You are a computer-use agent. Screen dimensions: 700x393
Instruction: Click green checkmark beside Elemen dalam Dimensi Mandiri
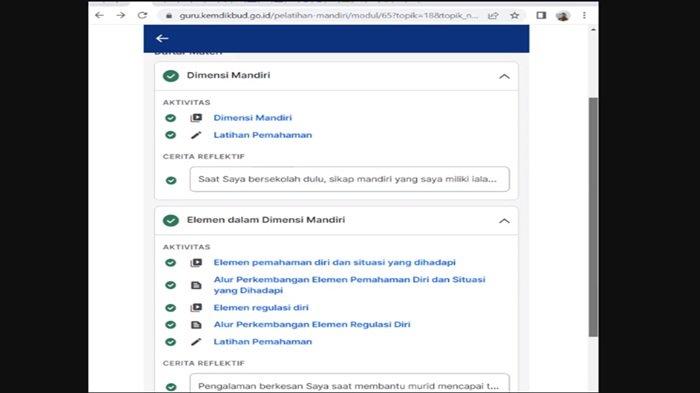click(171, 221)
